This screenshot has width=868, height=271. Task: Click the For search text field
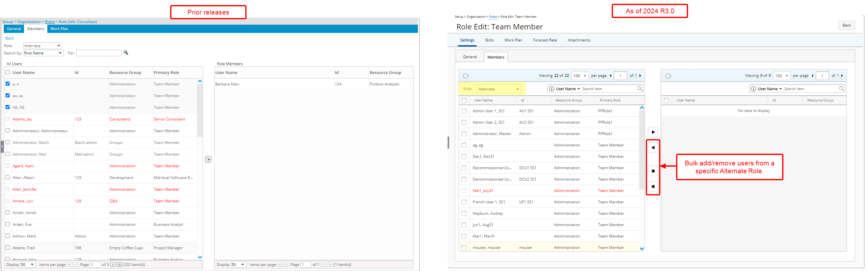(99, 53)
